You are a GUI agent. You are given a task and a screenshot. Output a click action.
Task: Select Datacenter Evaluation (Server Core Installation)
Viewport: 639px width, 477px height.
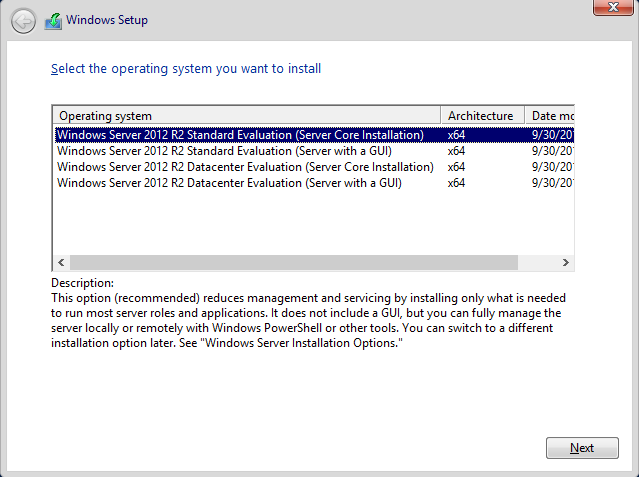point(245,167)
